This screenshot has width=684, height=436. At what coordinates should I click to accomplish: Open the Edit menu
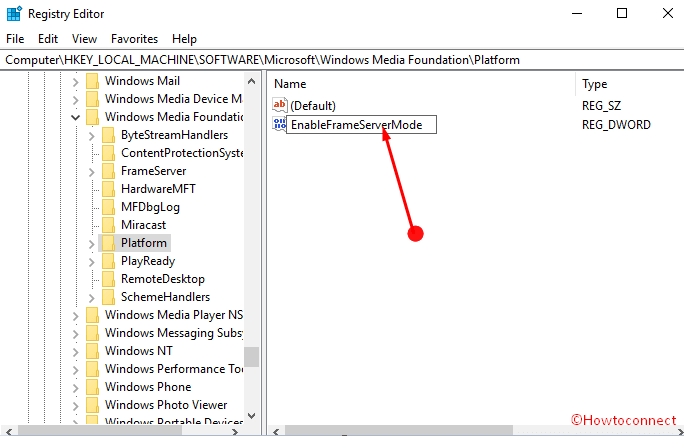coord(48,39)
